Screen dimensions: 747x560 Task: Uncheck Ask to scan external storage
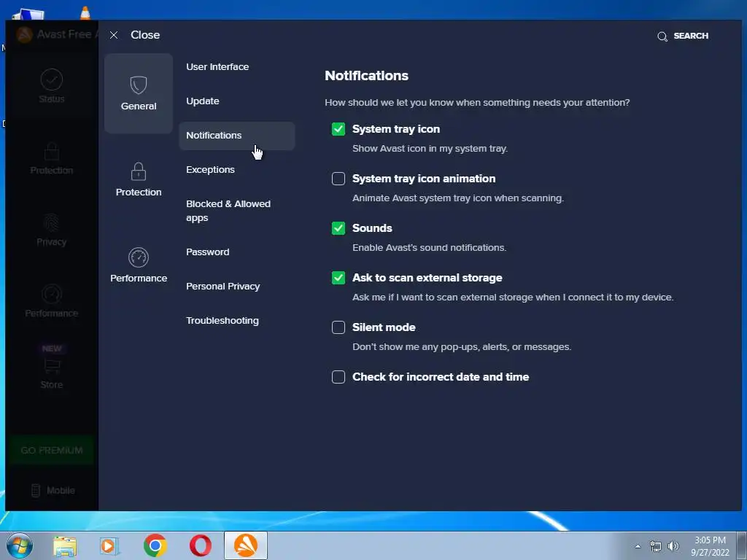point(338,278)
